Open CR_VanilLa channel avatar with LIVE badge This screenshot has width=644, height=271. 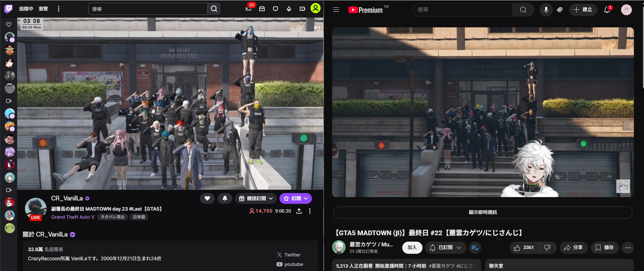[36, 209]
